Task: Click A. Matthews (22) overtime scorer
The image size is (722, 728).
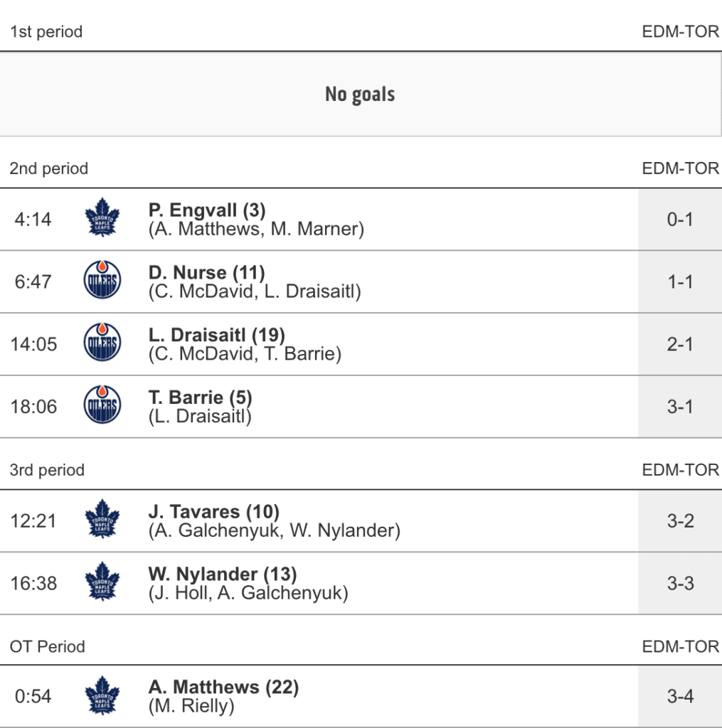Action: coord(223,687)
